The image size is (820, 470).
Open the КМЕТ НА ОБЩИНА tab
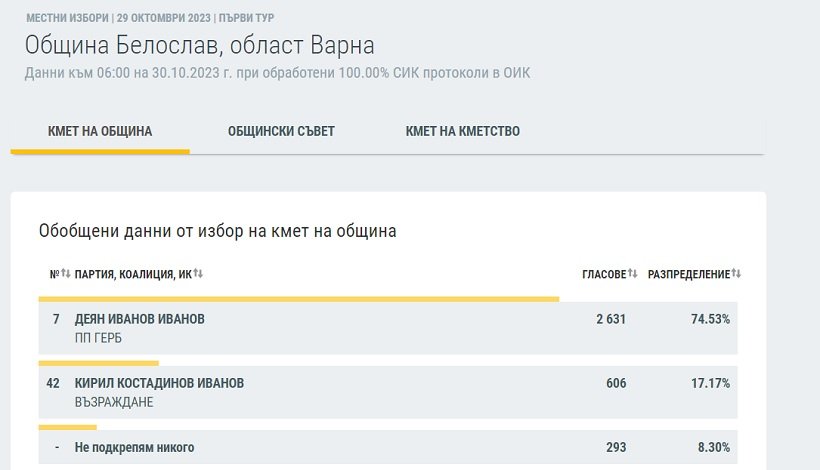100,132
